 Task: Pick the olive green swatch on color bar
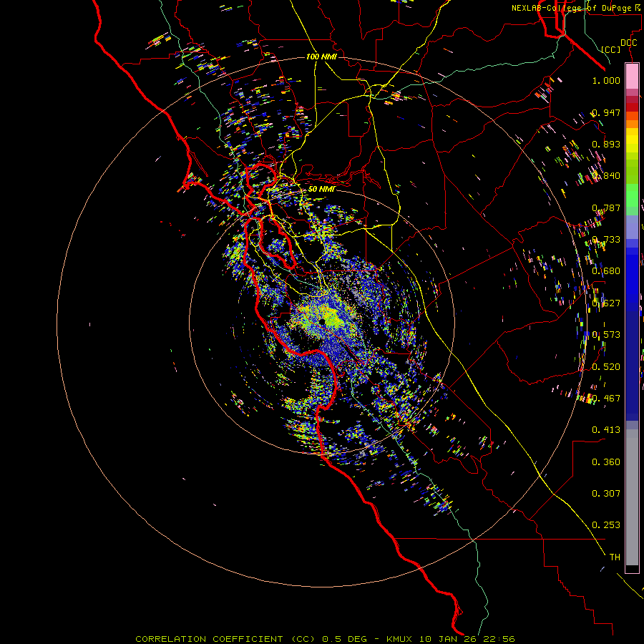632,171
